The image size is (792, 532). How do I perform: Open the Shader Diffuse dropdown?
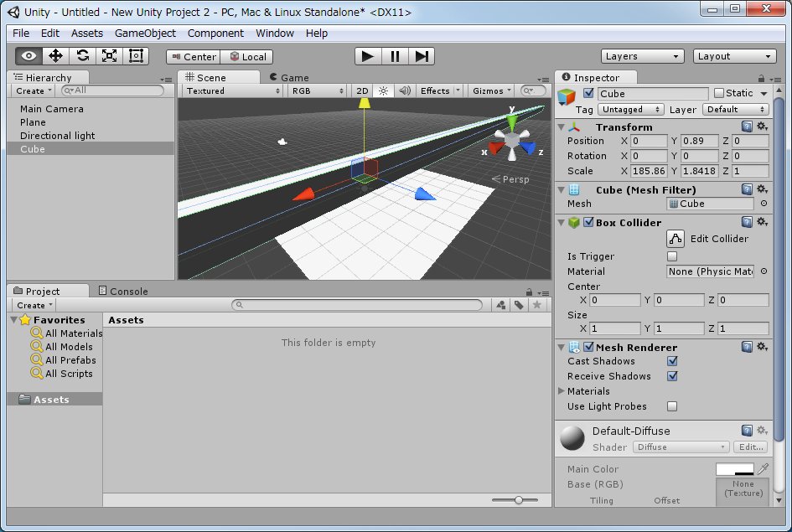tap(681, 447)
